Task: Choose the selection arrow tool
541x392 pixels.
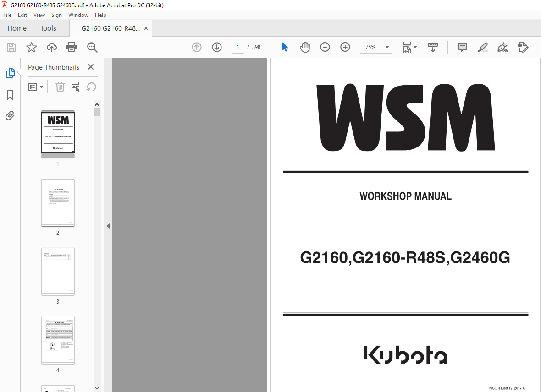Action: click(285, 47)
